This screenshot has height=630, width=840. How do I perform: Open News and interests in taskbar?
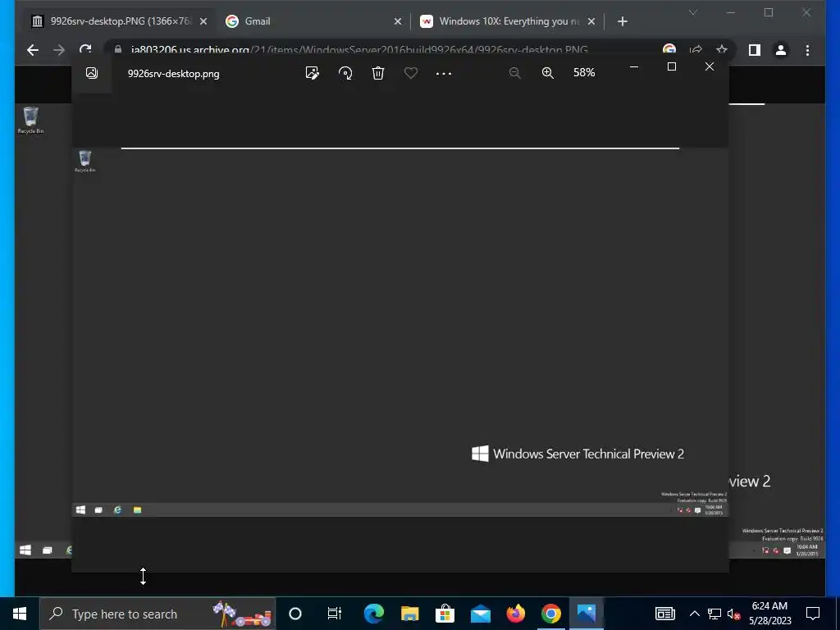pos(664,614)
